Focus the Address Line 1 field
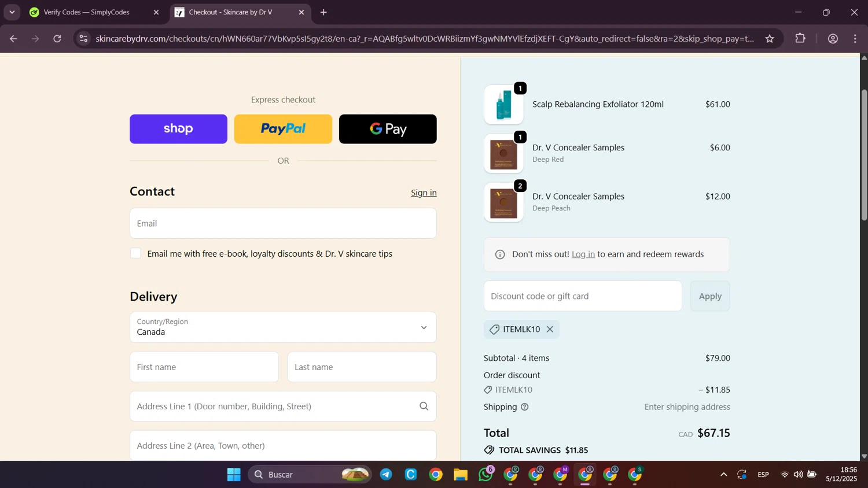 [283, 406]
